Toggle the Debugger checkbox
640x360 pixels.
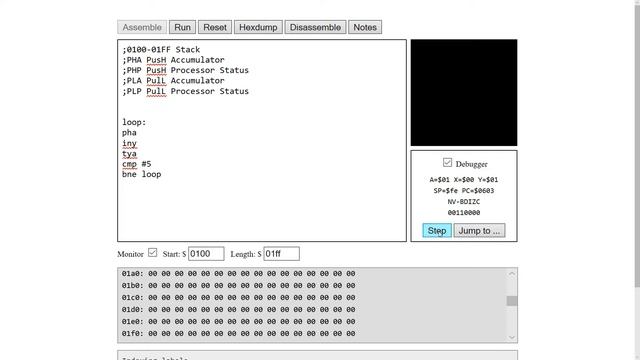447,162
